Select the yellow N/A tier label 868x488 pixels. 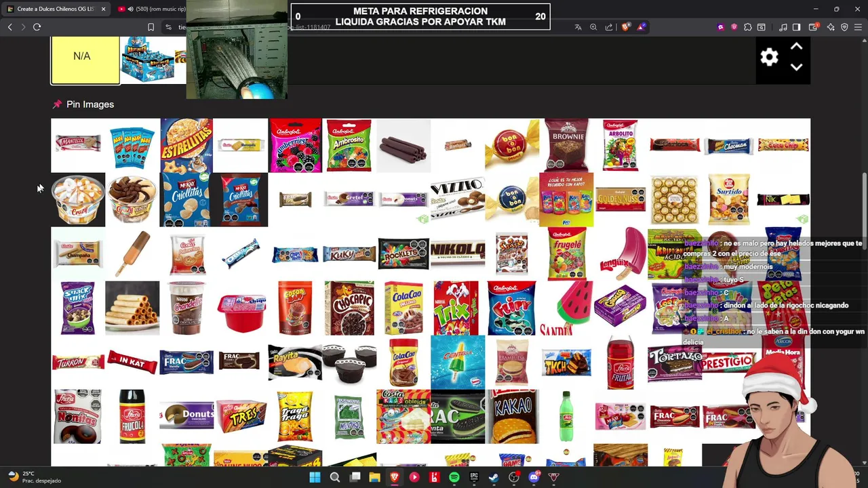click(x=85, y=60)
